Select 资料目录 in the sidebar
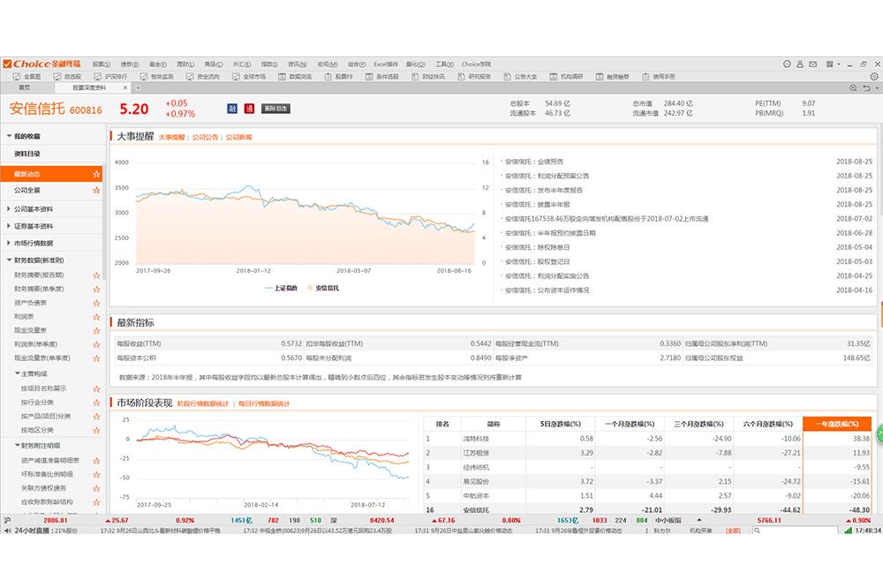 click(x=27, y=154)
